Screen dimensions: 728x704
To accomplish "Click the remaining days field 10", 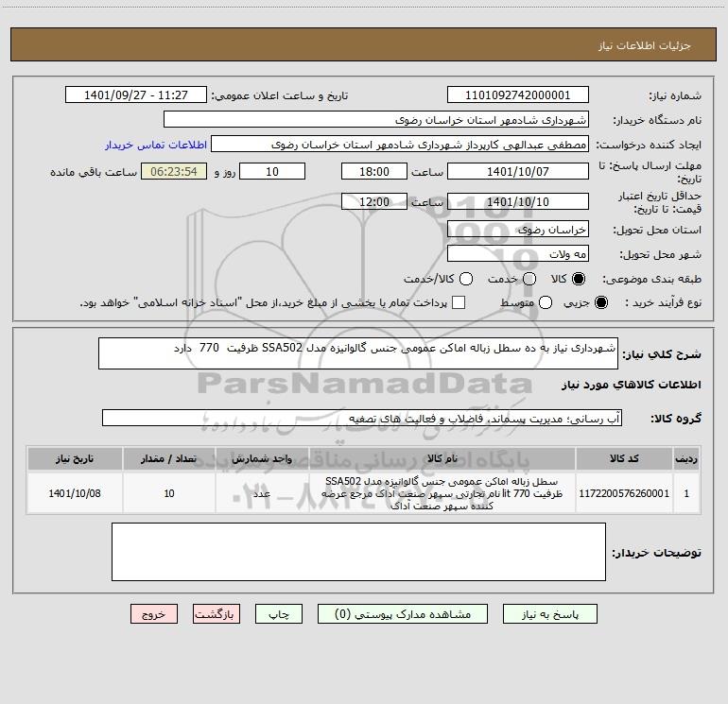I will coord(272,171).
